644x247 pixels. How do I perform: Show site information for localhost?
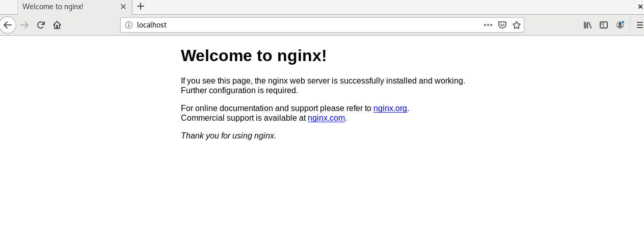pyautogui.click(x=129, y=25)
